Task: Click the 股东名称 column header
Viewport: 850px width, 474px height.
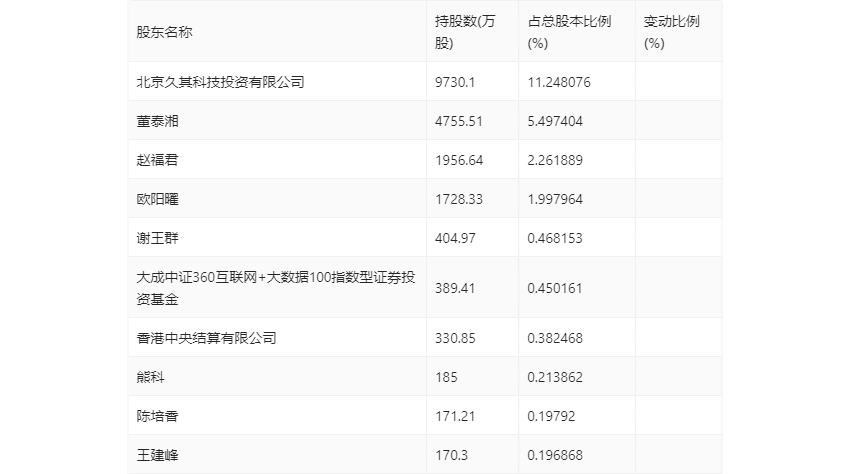Action: (164, 32)
